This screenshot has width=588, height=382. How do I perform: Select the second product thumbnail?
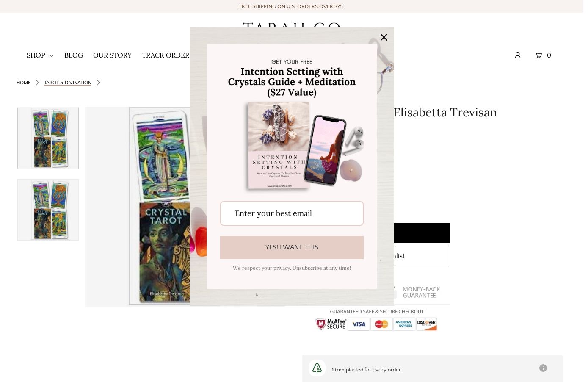tap(48, 210)
